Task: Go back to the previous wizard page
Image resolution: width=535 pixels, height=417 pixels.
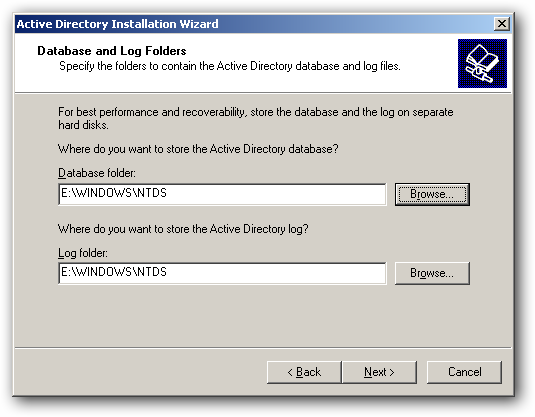Action: (304, 372)
